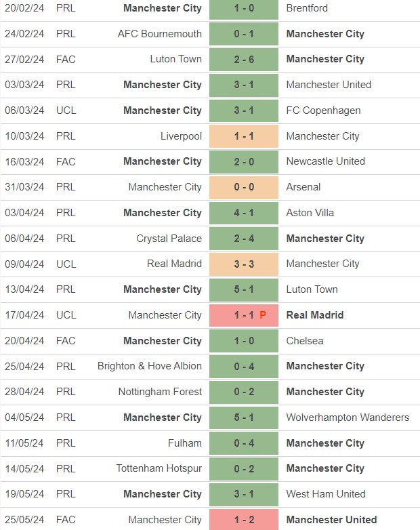Click Tottenham Hotspur team name
Image resolution: width=420 pixels, height=530 pixels.
point(159,468)
